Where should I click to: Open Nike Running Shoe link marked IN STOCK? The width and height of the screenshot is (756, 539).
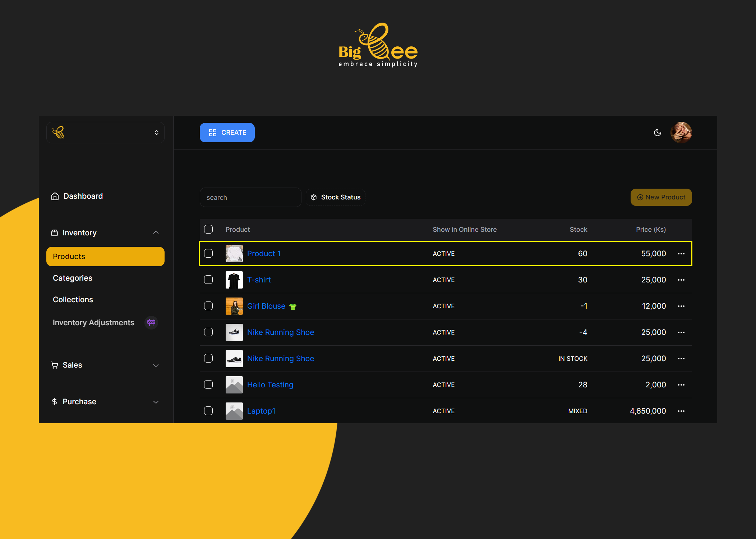point(281,359)
